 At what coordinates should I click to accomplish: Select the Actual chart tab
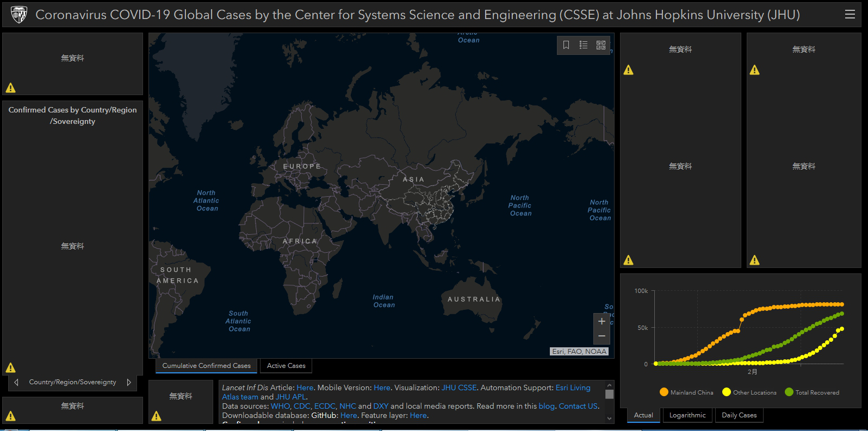643,415
